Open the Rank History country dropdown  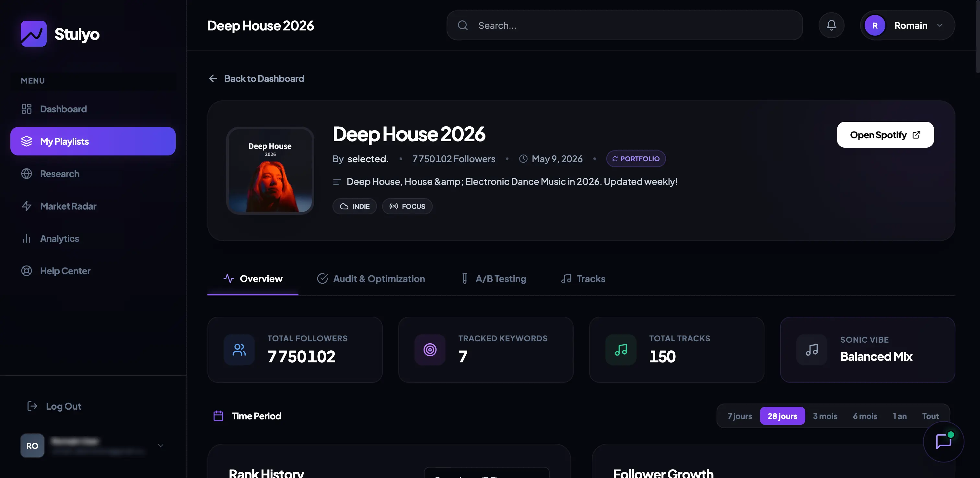click(486, 472)
